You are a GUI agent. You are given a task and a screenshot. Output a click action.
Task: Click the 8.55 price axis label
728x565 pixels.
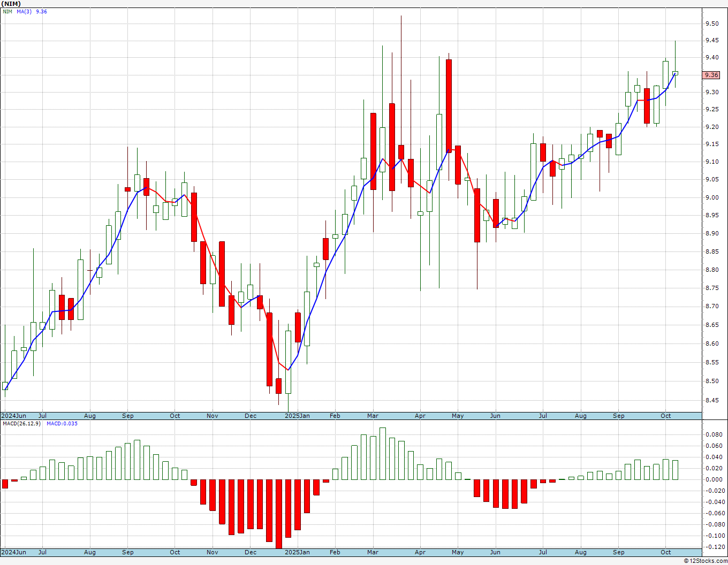712,363
